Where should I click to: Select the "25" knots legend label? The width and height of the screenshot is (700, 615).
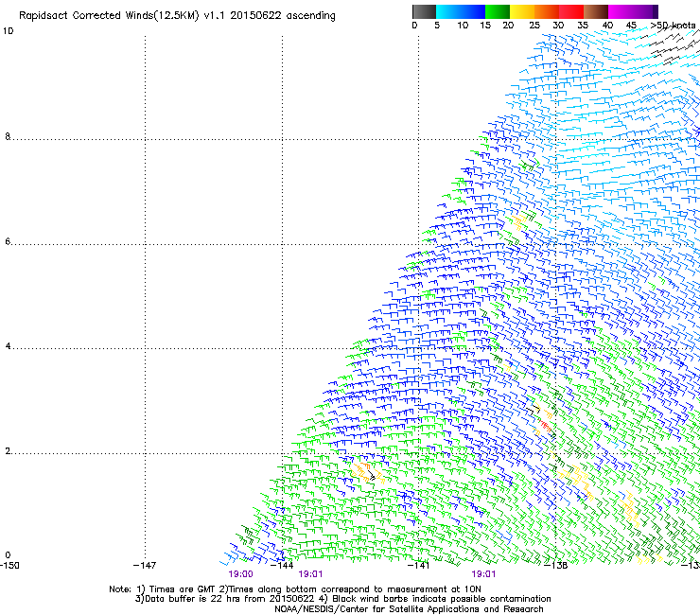pos(534,26)
